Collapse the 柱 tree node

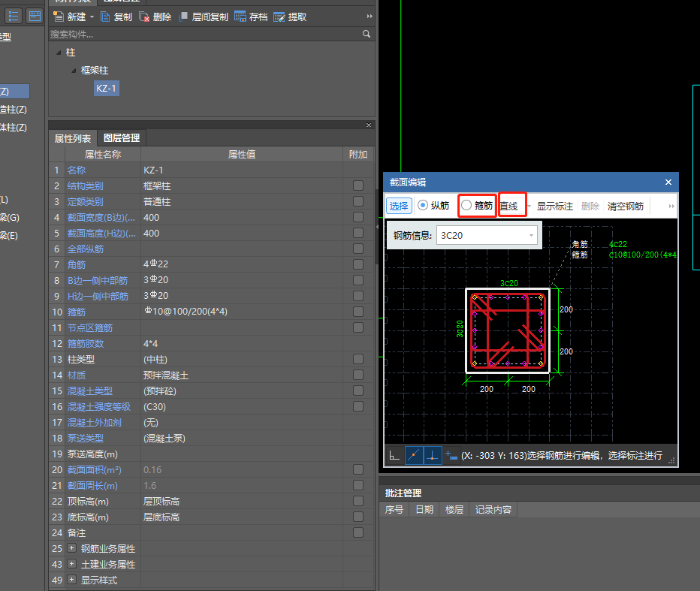coord(59,53)
